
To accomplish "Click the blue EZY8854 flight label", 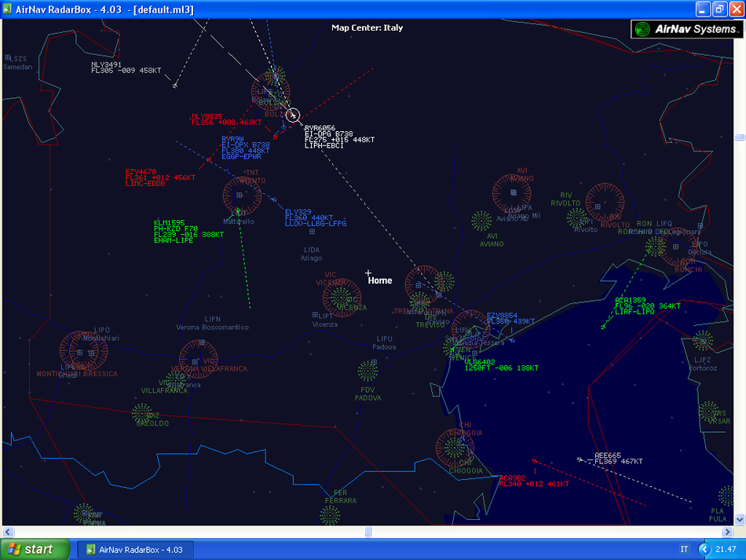I will [510, 318].
